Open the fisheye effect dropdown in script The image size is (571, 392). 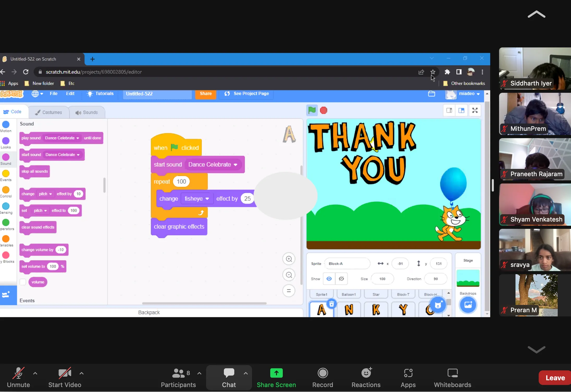[x=197, y=199]
